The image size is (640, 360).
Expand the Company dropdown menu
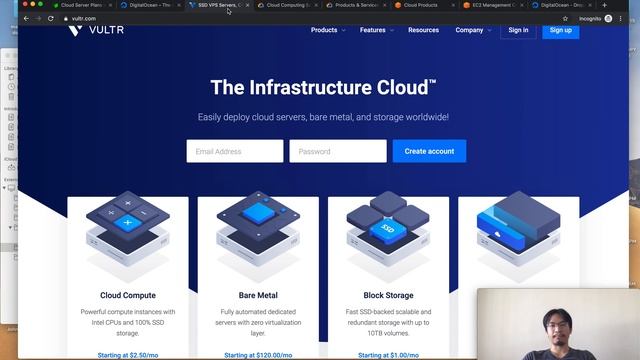pos(473,30)
